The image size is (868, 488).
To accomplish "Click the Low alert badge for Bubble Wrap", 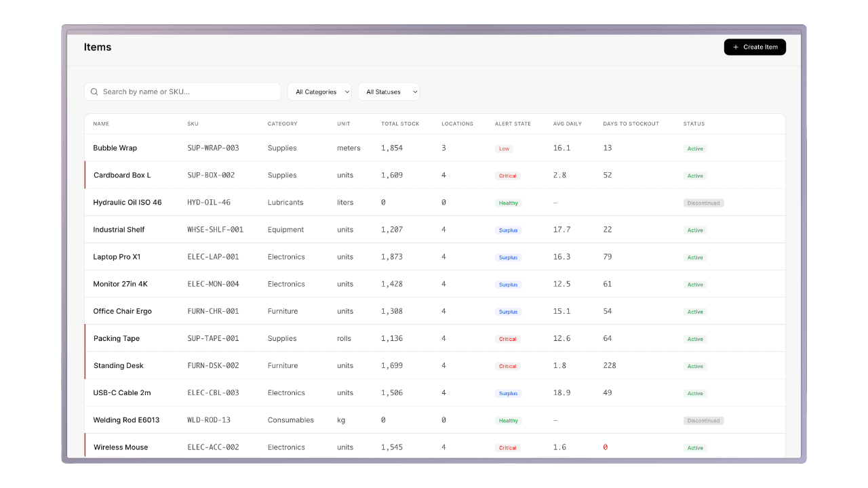I will click(504, 148).
